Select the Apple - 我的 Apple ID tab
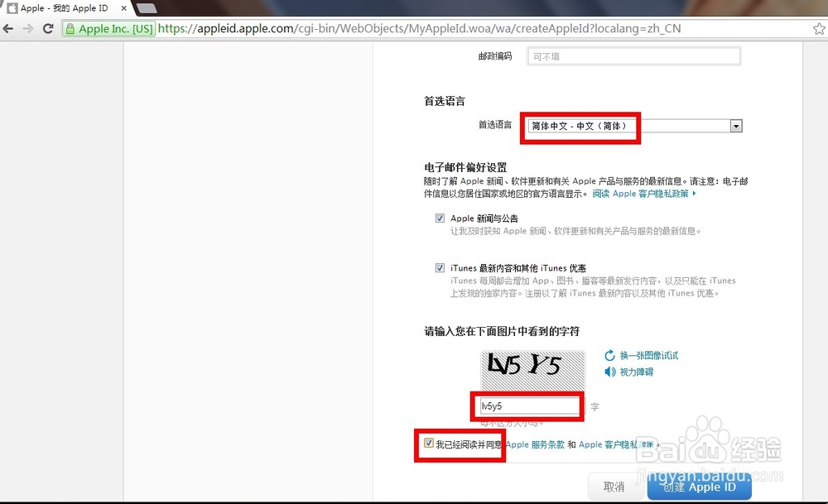Image resolution: width=828 pixels, height=504 pixels. (64, 8)
